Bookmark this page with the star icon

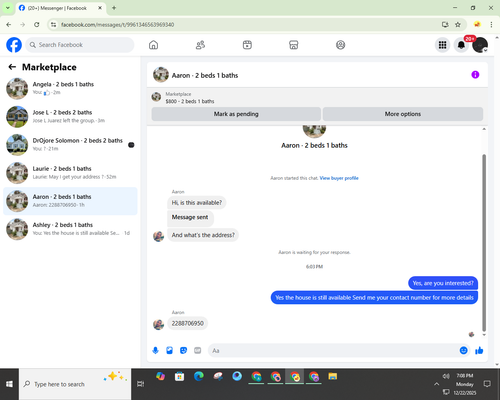(x=458, y=25)
